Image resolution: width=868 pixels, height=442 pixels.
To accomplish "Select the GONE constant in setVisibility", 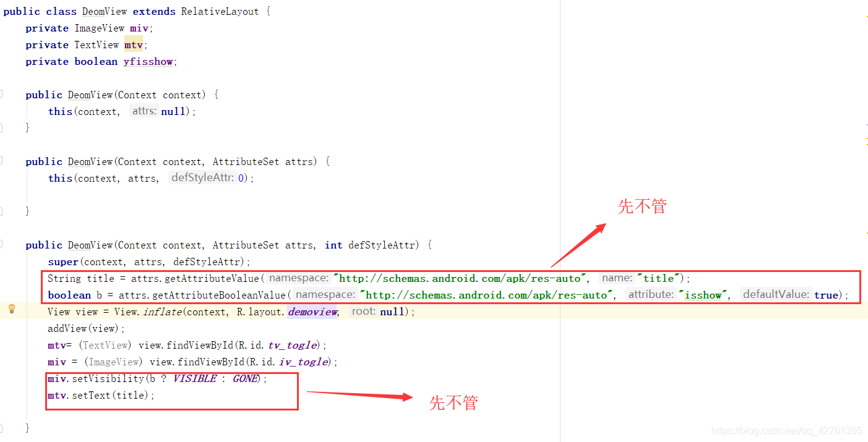I will coord(245,378).
